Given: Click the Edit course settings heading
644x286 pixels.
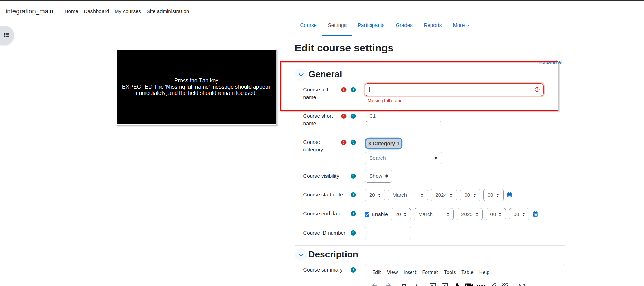Looking at the screenshot, I should [344, 48].
